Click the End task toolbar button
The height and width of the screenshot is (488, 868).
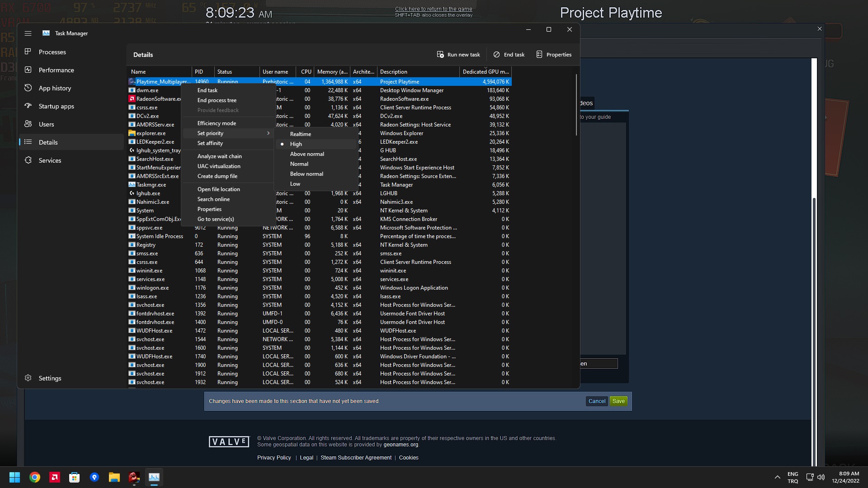pyautogui.click(x=509, y=54)
